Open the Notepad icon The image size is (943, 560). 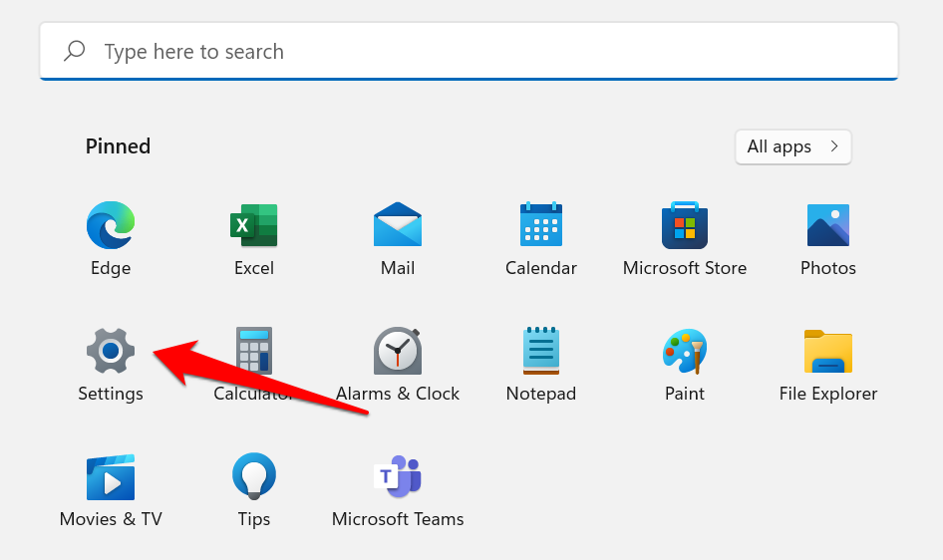point(541,352)
